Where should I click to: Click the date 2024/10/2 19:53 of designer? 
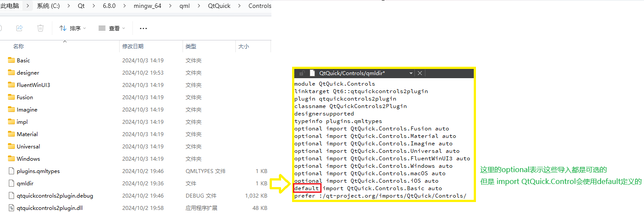pos(143,72)
